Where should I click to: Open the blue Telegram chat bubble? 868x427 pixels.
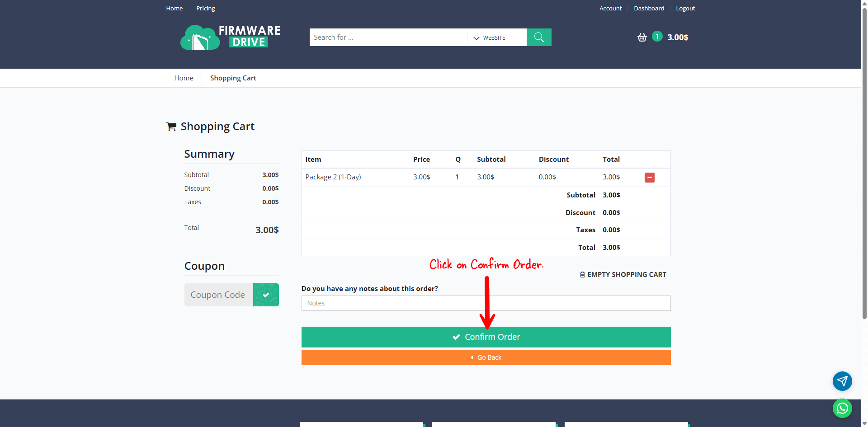point(842,381)
